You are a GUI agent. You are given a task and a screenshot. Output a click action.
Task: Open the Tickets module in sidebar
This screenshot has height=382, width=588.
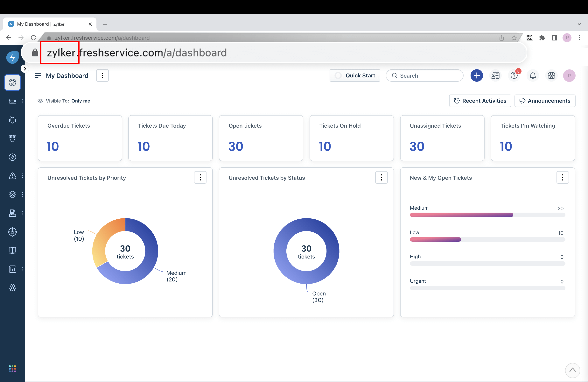(12, 101)
